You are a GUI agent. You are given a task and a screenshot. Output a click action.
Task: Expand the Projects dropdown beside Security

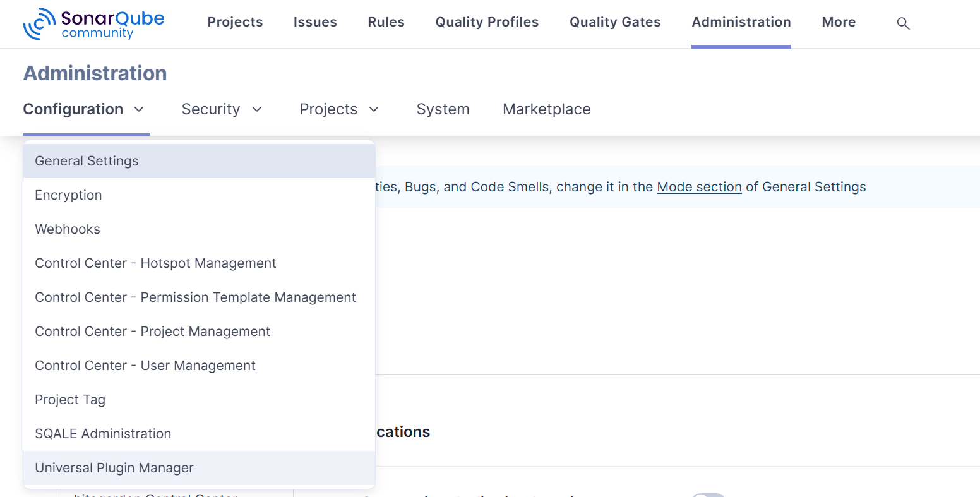pos(339,109)
